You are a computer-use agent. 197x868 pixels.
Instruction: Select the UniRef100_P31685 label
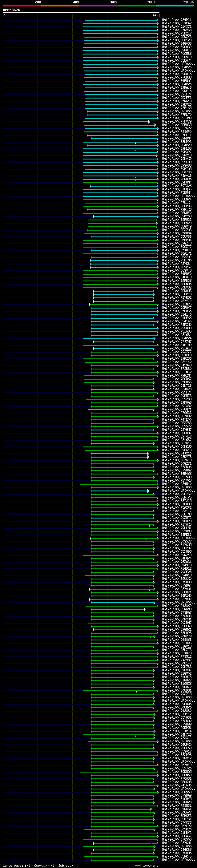point(177,332)
